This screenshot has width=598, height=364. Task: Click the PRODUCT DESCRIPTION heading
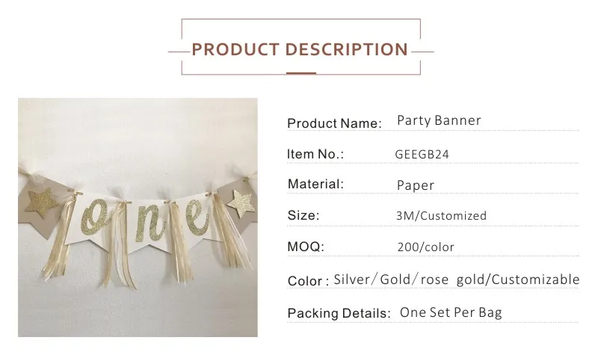[x=300, y=50]
